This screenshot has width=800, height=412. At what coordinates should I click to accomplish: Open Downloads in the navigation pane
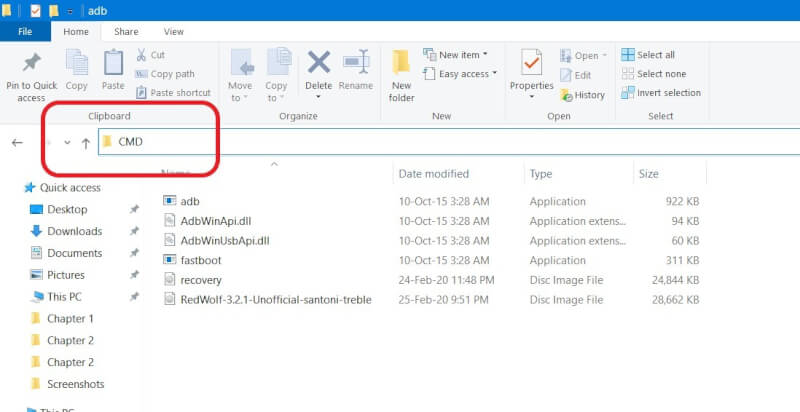tap(66, 231)
